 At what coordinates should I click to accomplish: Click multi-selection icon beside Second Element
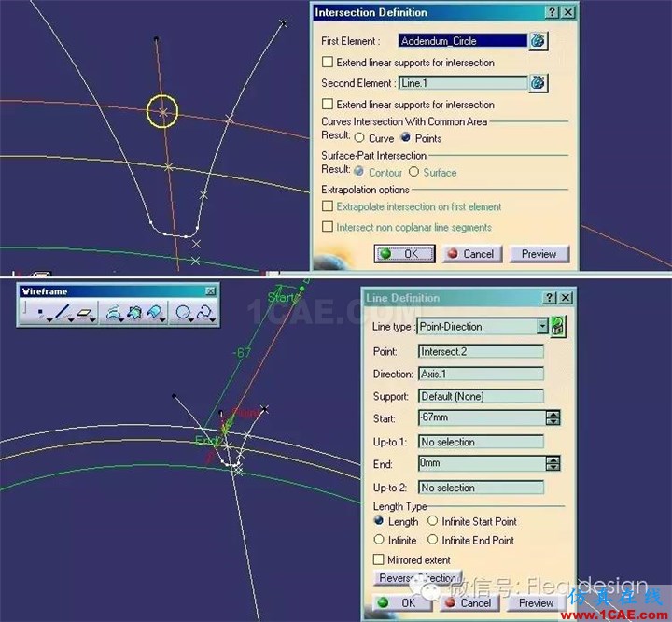[538, 82]
